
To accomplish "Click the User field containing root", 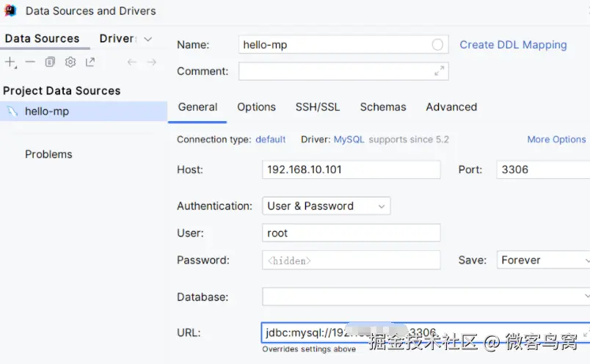I will [351, 233].
